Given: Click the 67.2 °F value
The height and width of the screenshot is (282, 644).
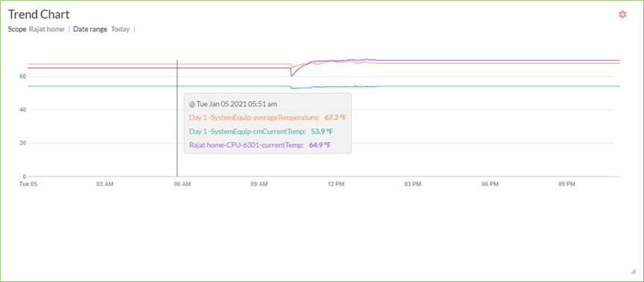Looking at the screenshot, I should 335,118.
